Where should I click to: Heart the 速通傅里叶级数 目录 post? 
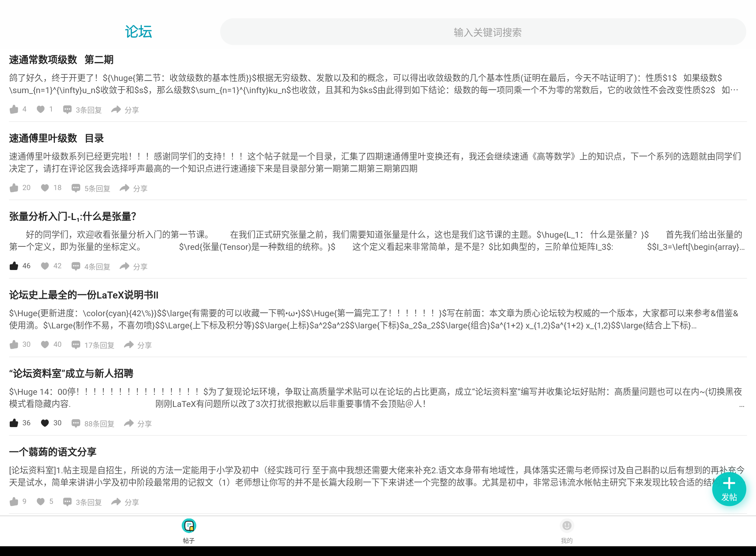(x=45, y=188)
